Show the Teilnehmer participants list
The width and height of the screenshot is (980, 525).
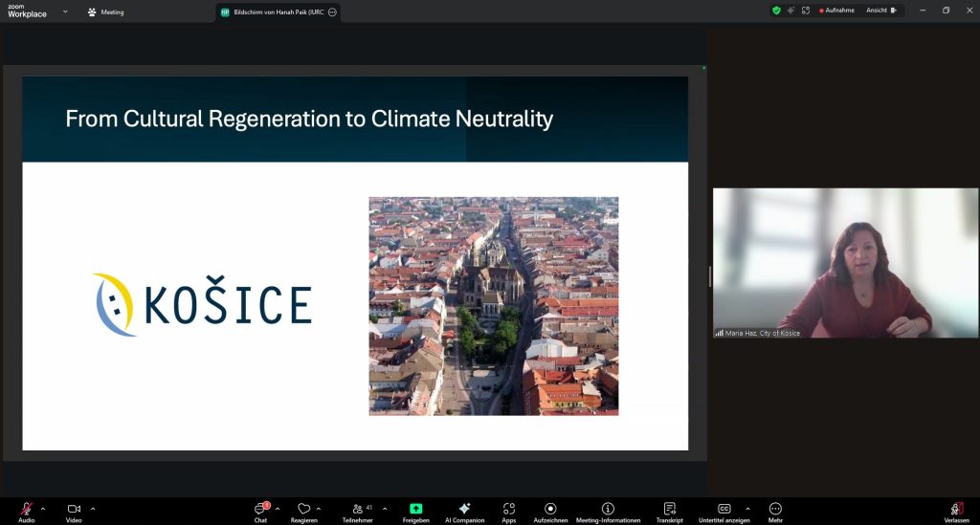(357, 510)
